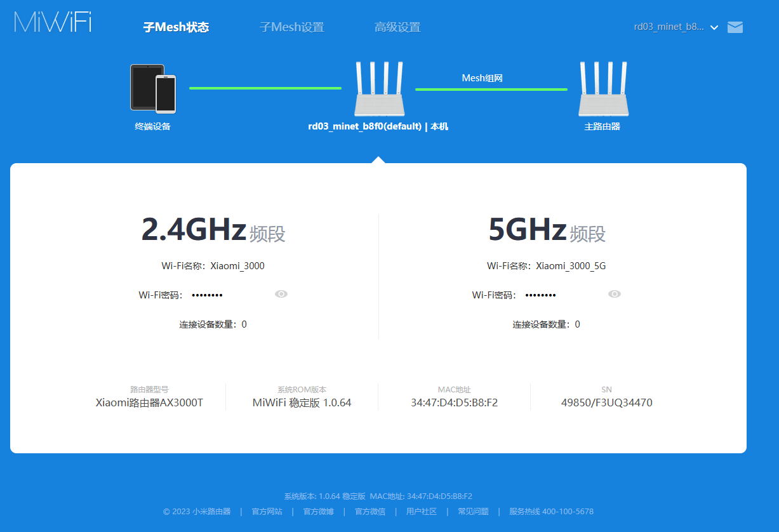Click the 服务热线 400-100-5678 text

click(x=551, y=511)
